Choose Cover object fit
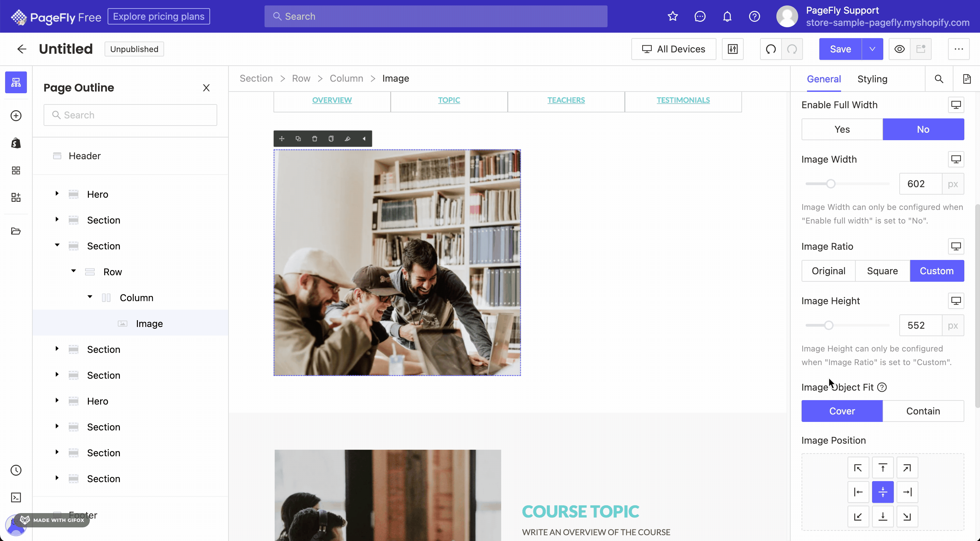 (842, 411)
